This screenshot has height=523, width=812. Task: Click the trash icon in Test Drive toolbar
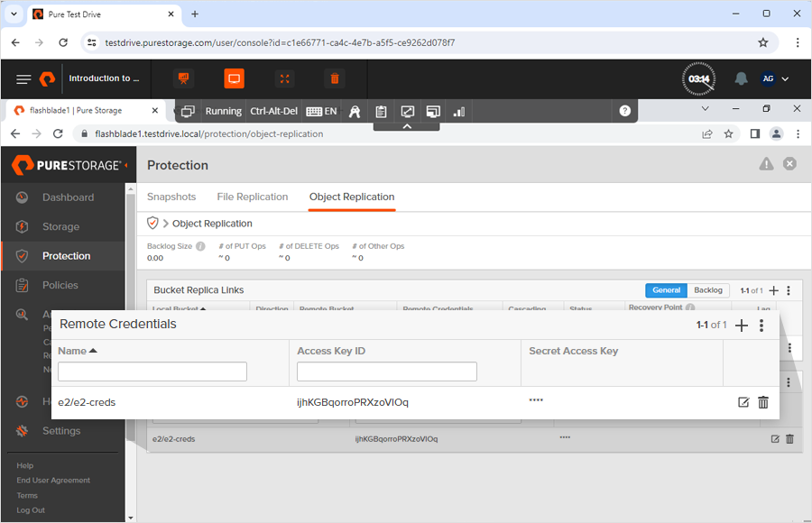(x=335, y=78)
